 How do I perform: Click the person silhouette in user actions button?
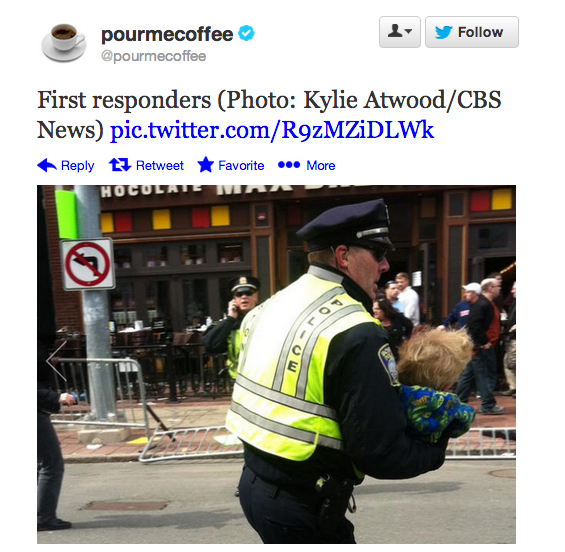click(395, 31)
